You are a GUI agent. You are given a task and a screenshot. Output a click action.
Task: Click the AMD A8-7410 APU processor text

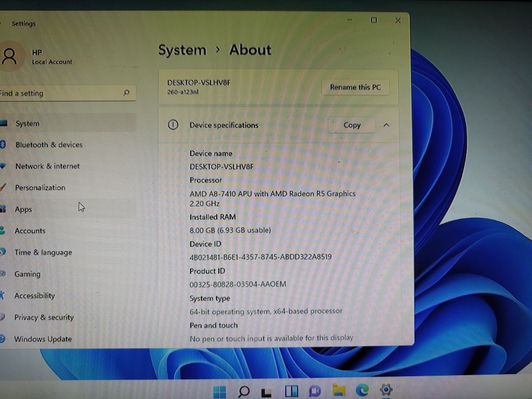tap(272, 198)
